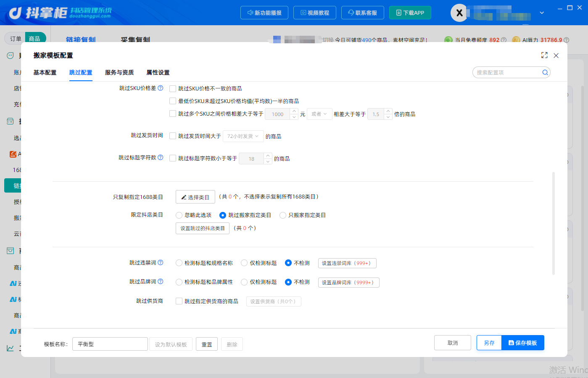Click the help icon next to 当月免费额度
Image resolution: width=588 pixels, height=378 pixels.
[504, 40]
